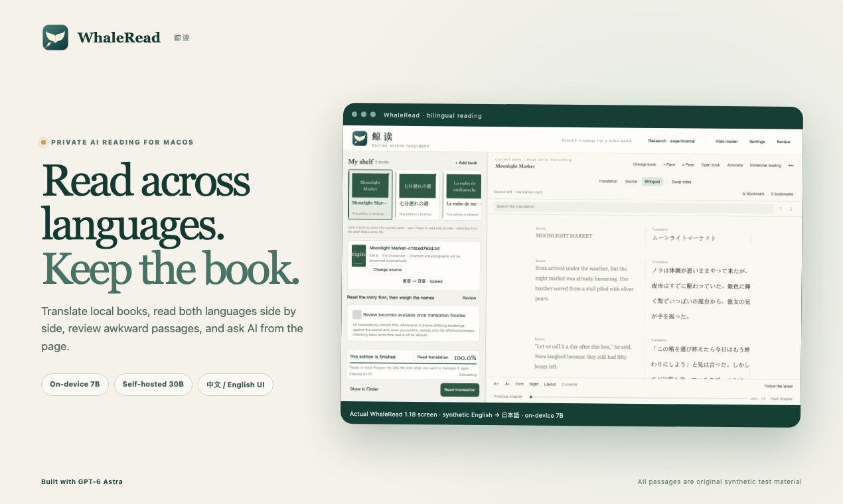Go to Next chapter
Viewport: 843px width, 504px height.
pyautogui.click(x=781, y=399)
